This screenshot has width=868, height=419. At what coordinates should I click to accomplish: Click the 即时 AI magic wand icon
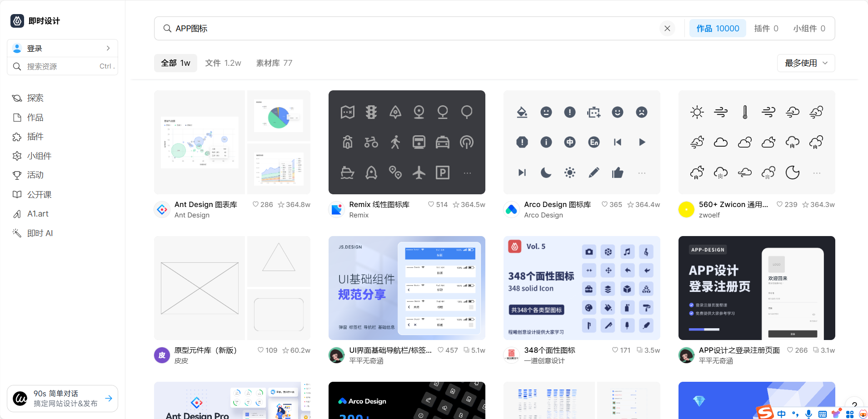[x=17, y=233]
